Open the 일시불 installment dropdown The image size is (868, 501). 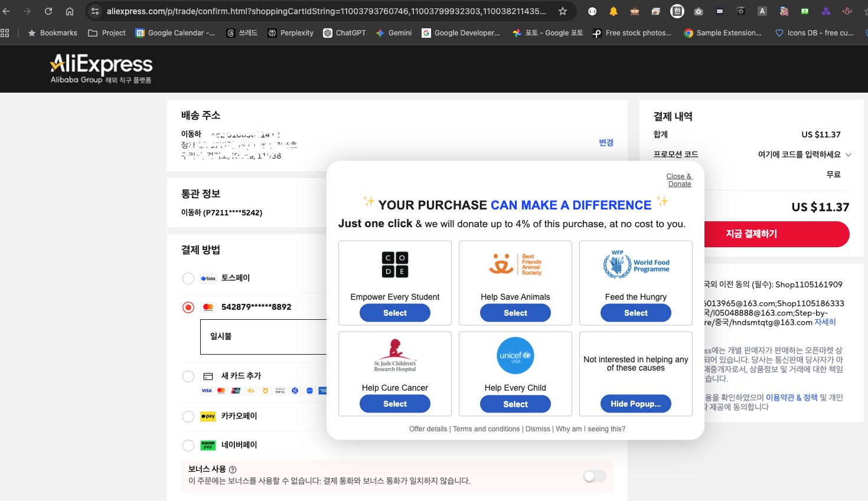click(263, 336)
